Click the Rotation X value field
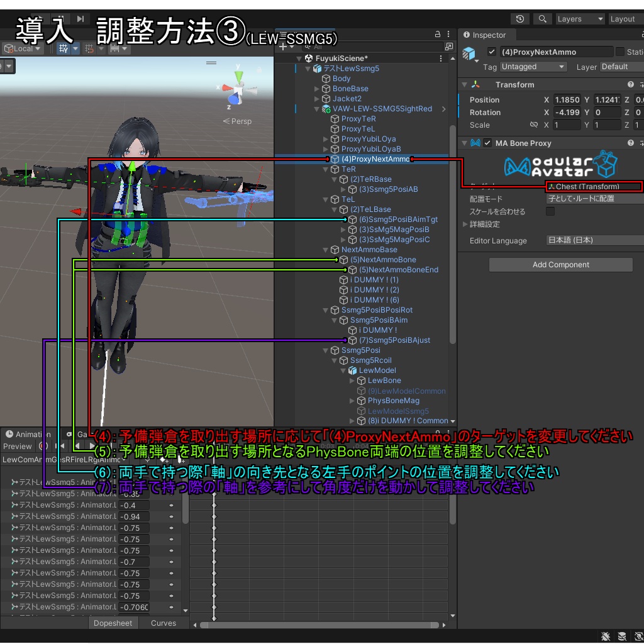644x644 pixels. [567, 113]
